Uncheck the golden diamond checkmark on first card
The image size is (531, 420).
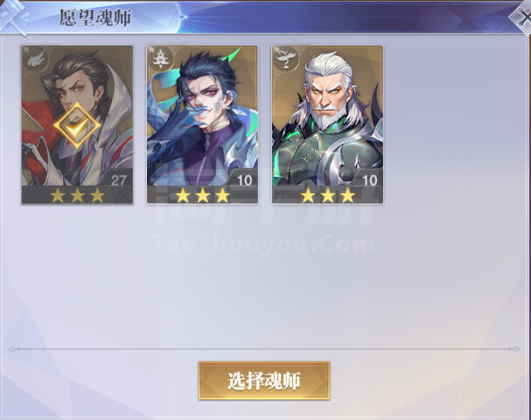point(77,125)
